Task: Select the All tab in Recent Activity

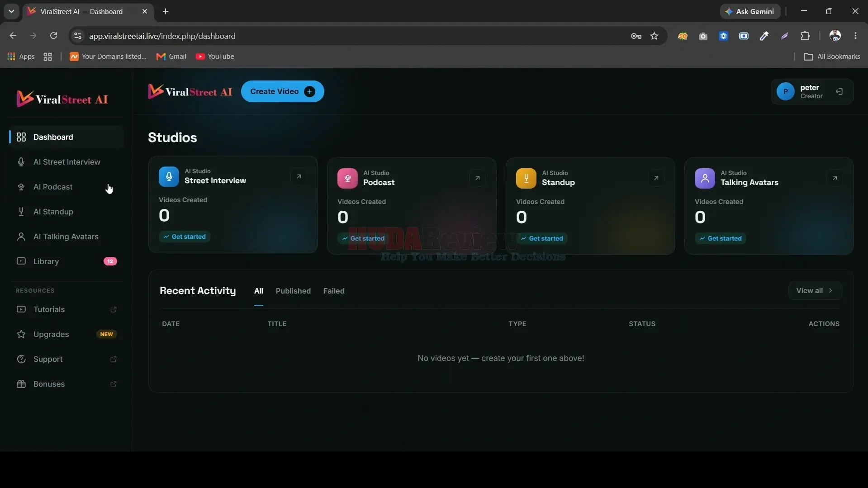Action: pos(259,291)
